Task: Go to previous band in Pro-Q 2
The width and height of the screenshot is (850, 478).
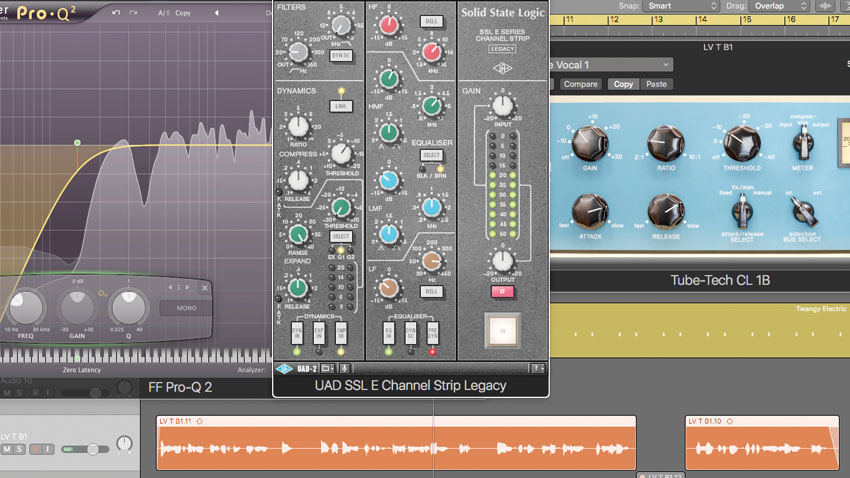Action: click(170, 287)
